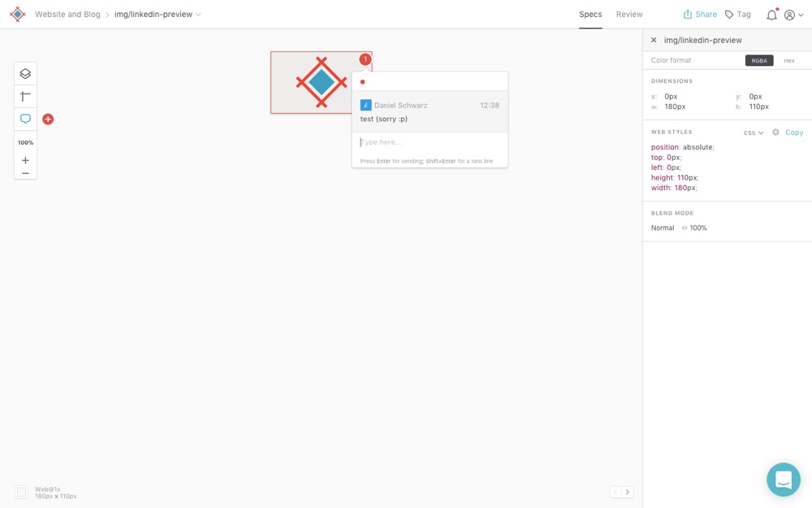Viewport: 812px width, 508px height.
Task: Click the opacity 100% value
Action: coord(698,228)
